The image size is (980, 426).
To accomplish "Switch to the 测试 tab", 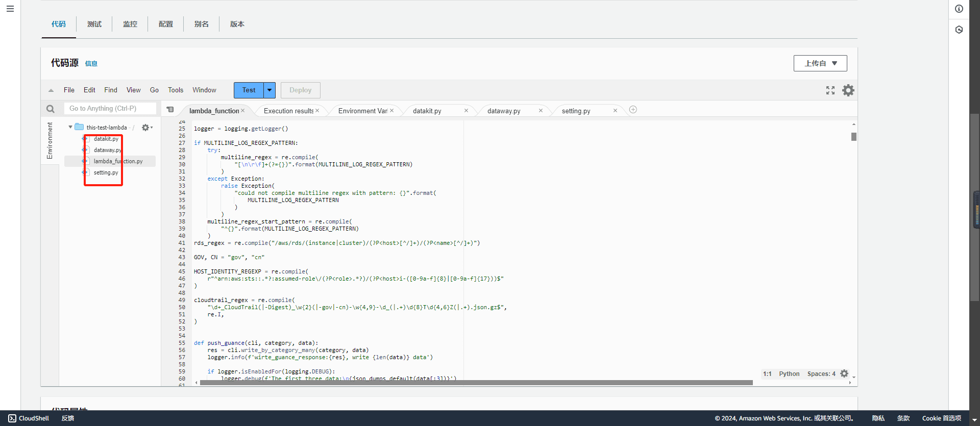I will (94, 24).
